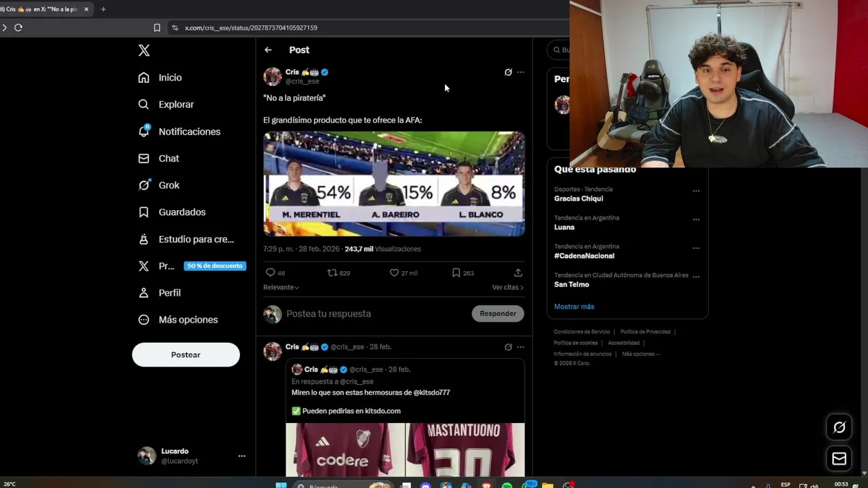Bookmark the post with 263 saves
The image size is (868, 488).
(456, 272)
